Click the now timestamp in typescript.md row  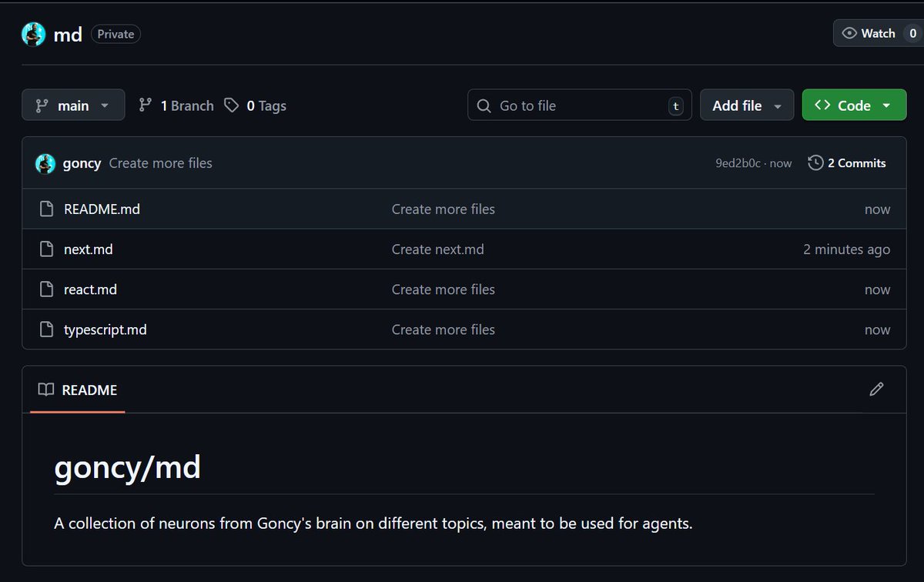[x=877, y=329]
